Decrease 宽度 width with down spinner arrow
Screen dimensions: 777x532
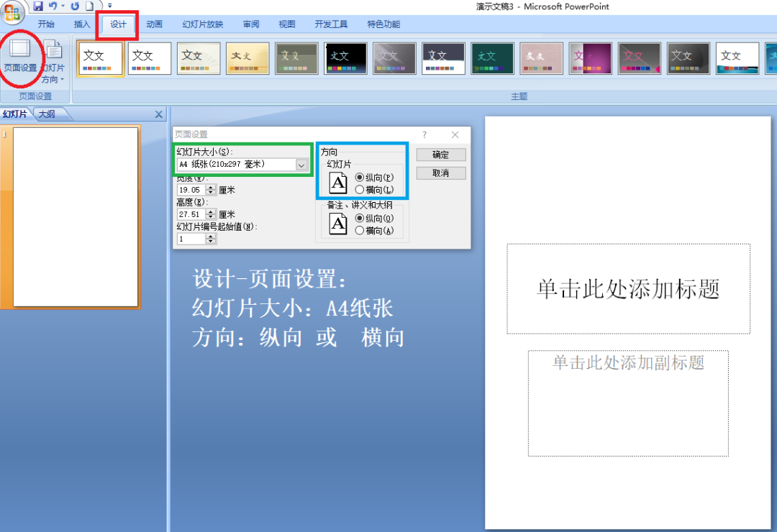pos(211,192)
